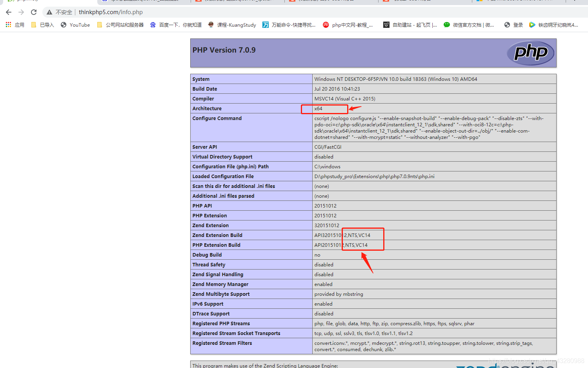Screen dimensions: 588x368
Task: Click the Zend Multibyte Support label
Action: click(221, 294)
